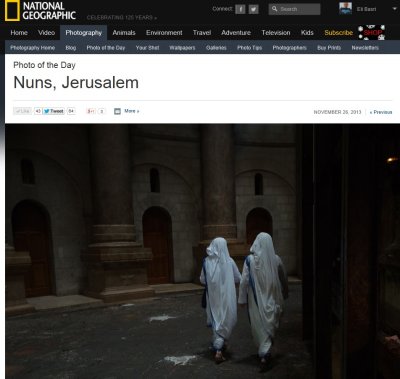Click Celebrating 125 Years link
The image size is (400, 379).
[122, 17]
